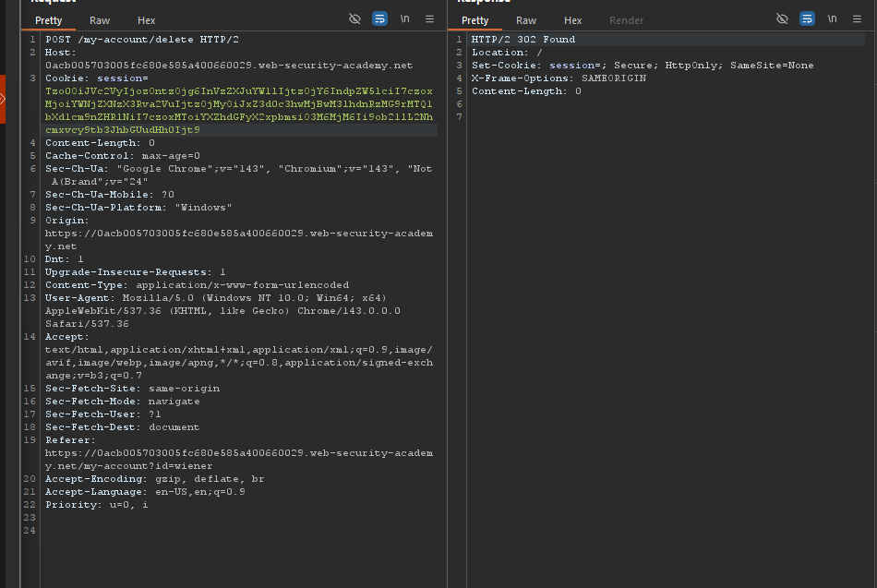
Task: Click the Origin header URL value
Action: tap(239, 239)
